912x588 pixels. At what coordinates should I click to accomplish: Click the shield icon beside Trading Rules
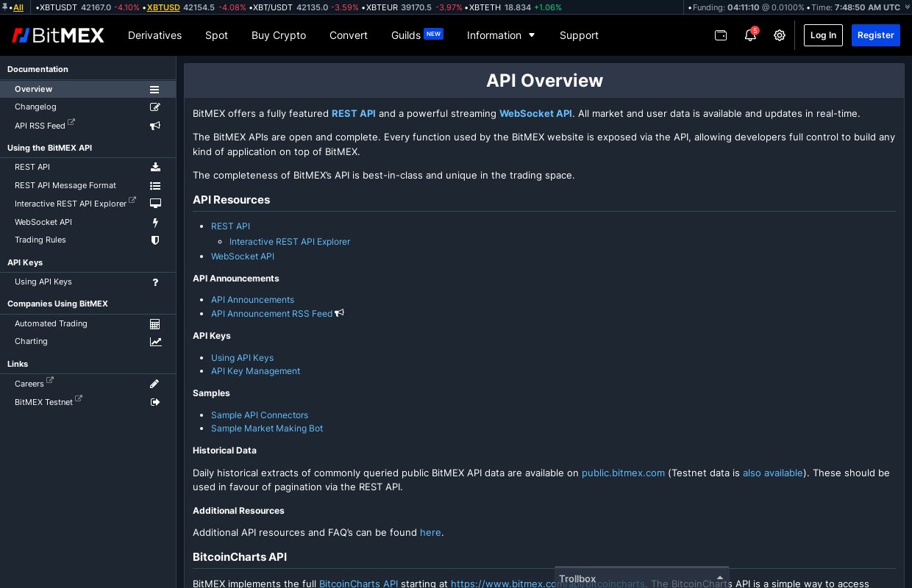click(x=155, y=240)
